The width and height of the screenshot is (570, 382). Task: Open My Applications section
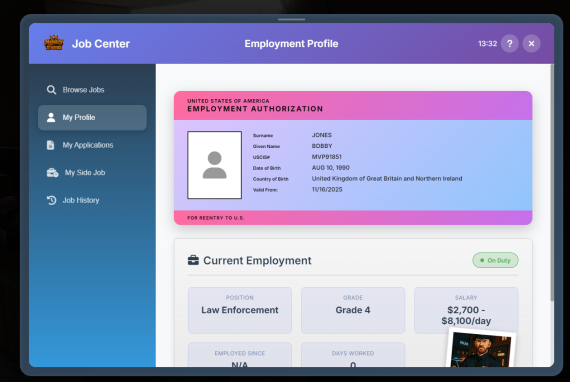[92, 145]
